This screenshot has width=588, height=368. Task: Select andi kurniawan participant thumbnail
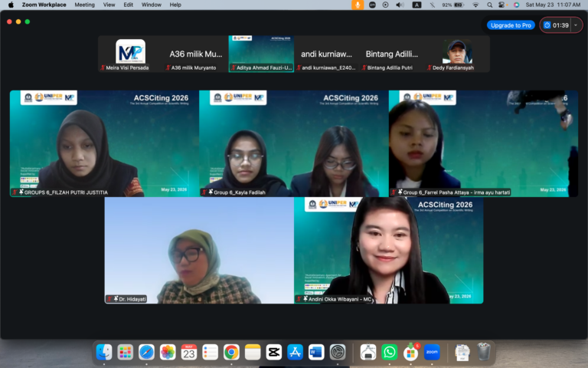point(327,54)
